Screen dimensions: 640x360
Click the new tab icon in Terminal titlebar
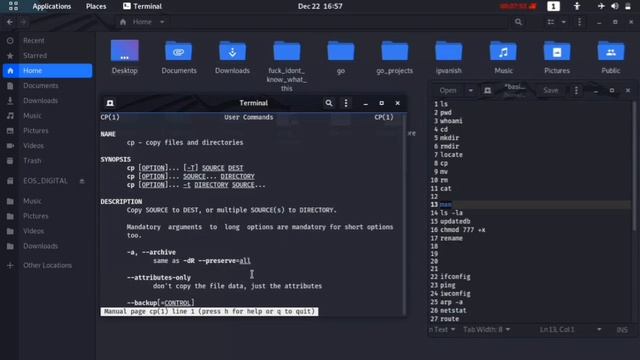coord(110,103)
